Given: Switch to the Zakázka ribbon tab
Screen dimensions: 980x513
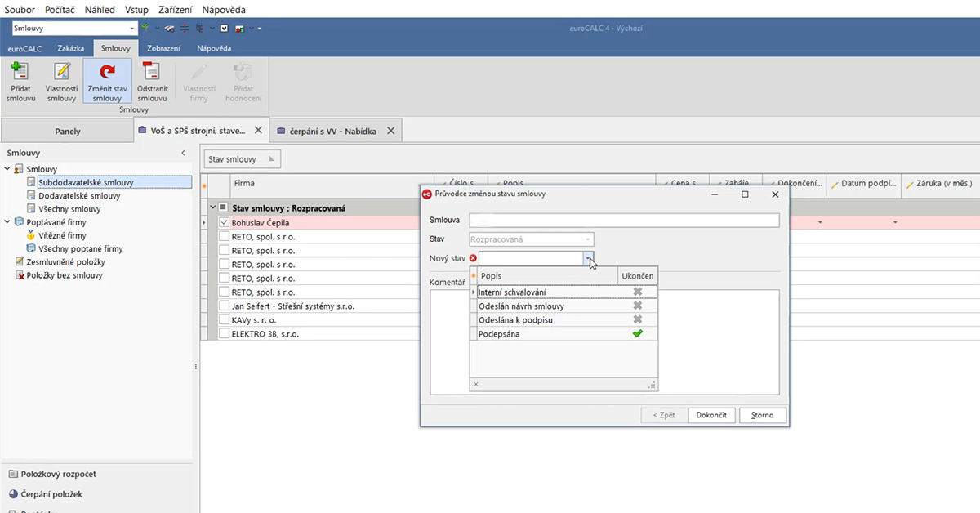Looking at the screenshot, I should [71, 48].
